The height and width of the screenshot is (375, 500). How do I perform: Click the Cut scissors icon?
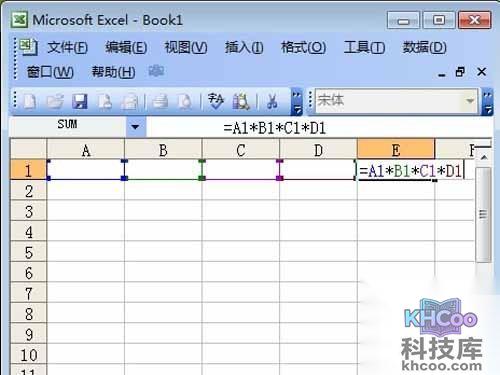[272, 101]
